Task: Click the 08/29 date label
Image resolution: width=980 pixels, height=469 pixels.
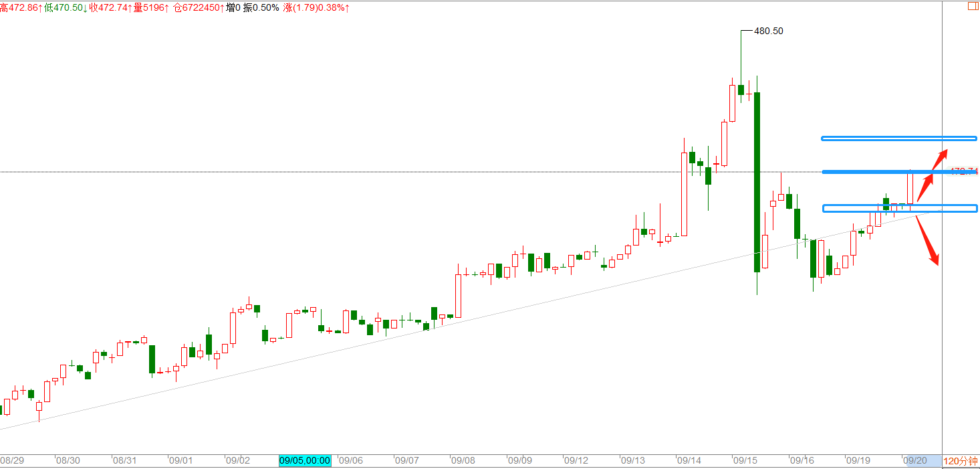Action: 13,461
